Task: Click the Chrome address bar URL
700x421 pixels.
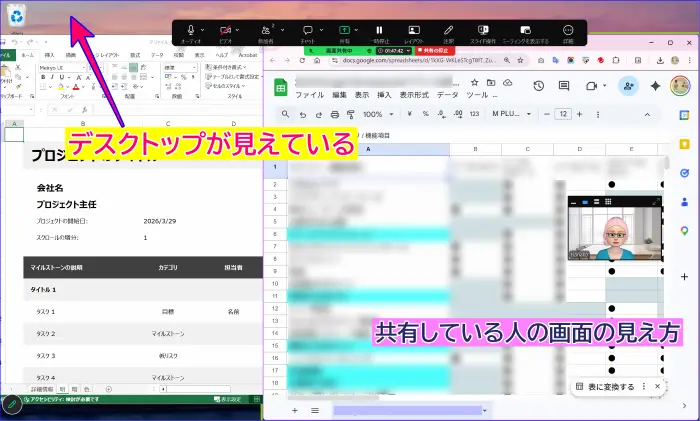Action: (419, 60)
